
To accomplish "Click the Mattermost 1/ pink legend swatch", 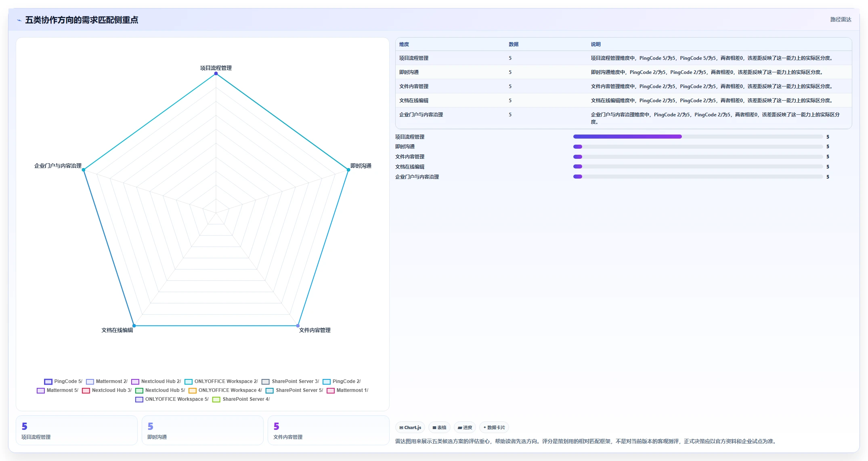I will (x=331, y=391).
